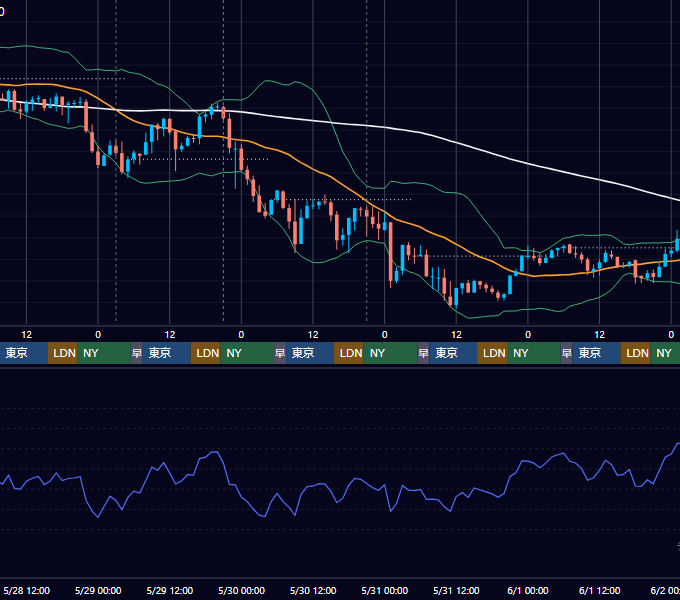Select the 東京 session block on 6/1
This screenshot has width=680, height=600.
597,353
